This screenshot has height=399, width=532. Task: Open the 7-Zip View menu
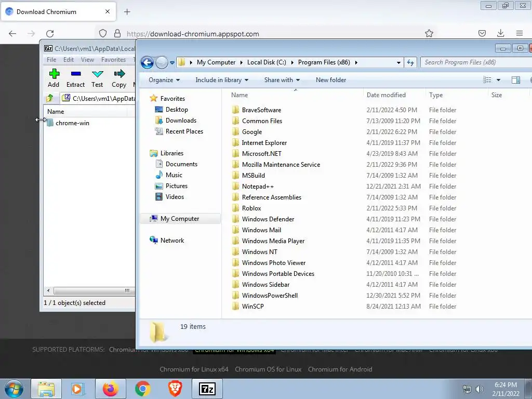(87, 60)
